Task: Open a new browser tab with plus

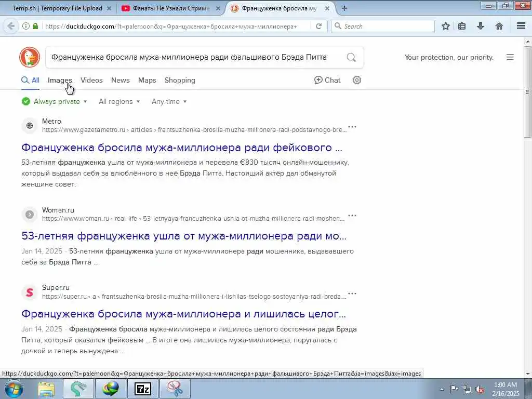Action: 344,8
